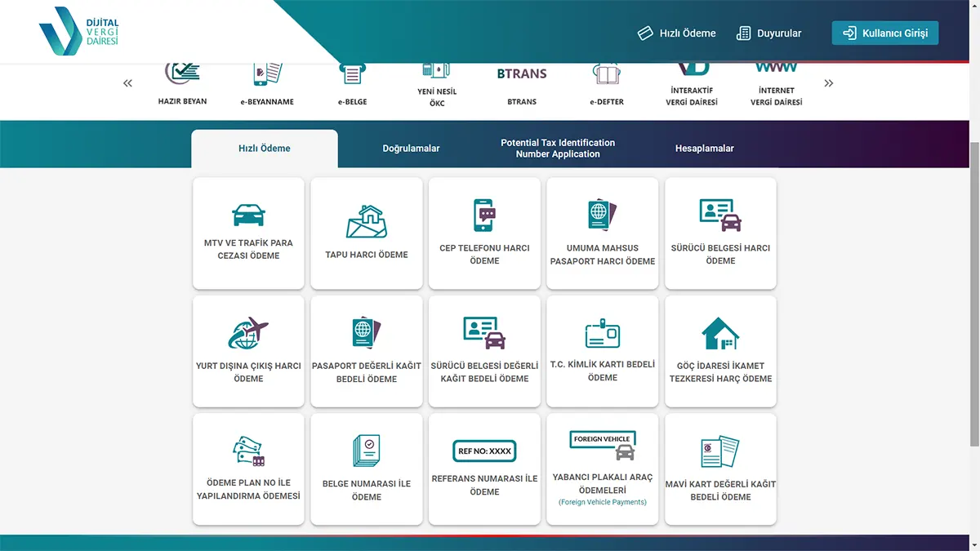Open MTV ve Trafik Para Cezası Ödeme car icon
This screenshot has width=980, height=551.
[248, 215]
